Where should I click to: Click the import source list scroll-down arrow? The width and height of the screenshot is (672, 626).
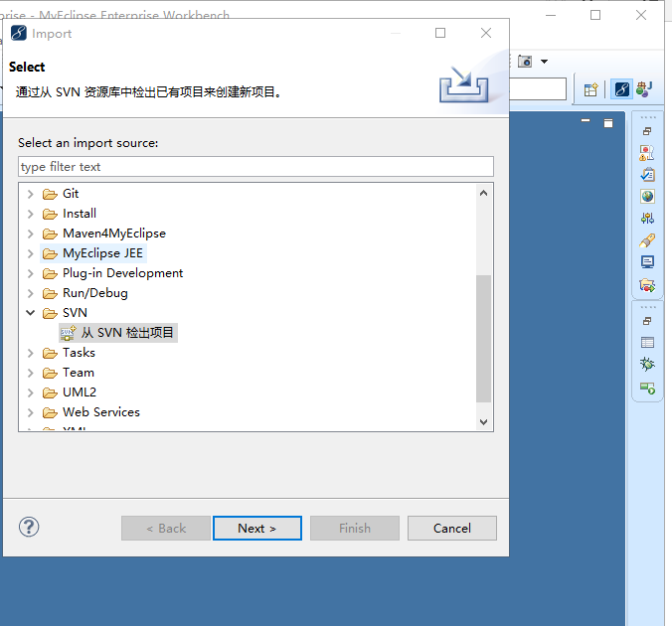point(483,422)
